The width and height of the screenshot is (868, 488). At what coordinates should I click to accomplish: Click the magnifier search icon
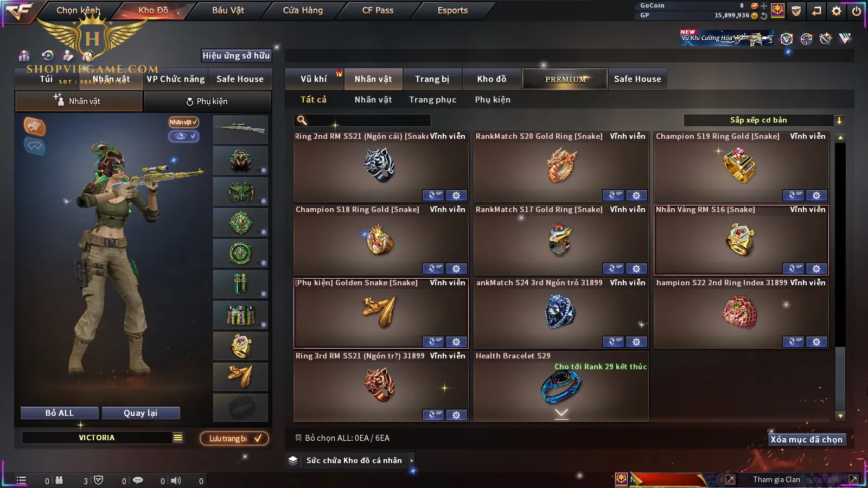(x=302, y=120)
